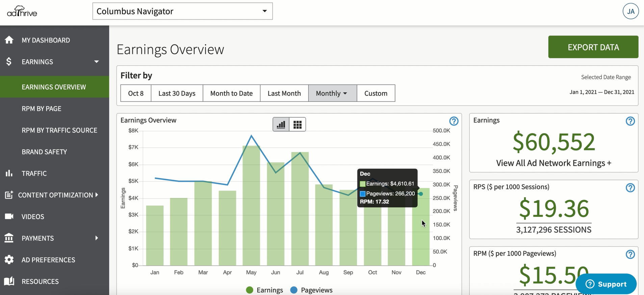
Task: Expand the Payments submenu arrow
Action: 97,238
